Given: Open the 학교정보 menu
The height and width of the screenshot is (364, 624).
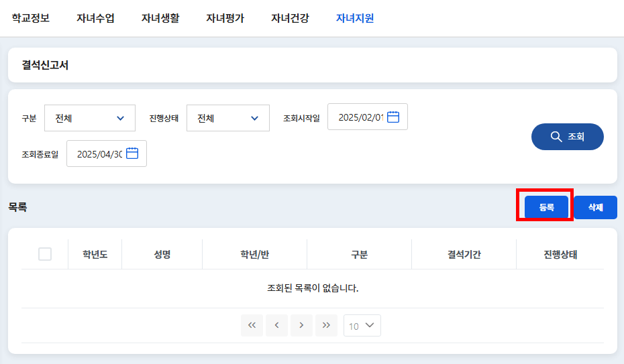Looking at the screenshot, I should 31,18.
